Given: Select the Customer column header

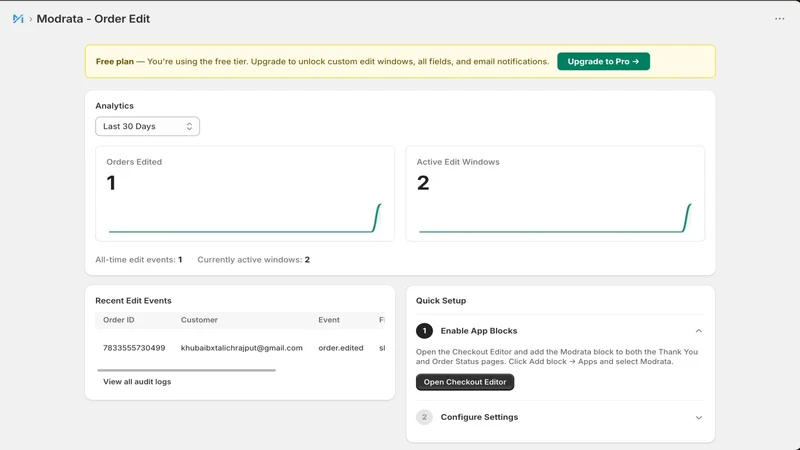Looking at the screenshot, I should [x=199, y=320].
